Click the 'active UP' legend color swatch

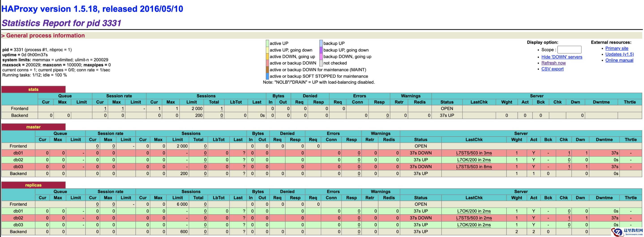point(267,43)
